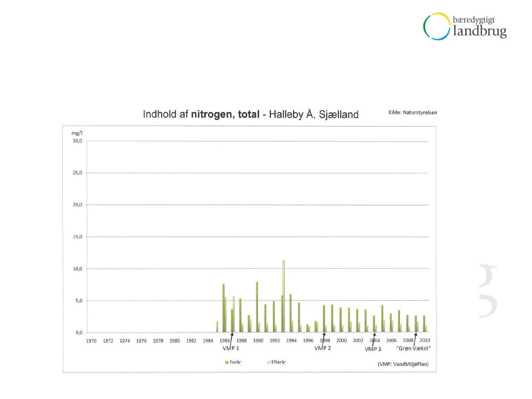
Task: Select the 30,0 y-axis value label
Action: (x=77, y=142)
